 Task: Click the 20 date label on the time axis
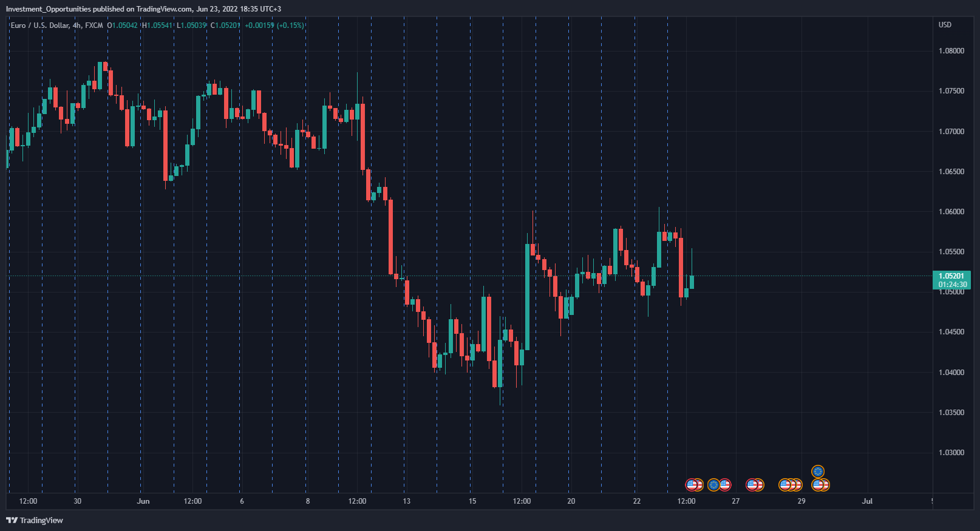click(x=571, y=501)
